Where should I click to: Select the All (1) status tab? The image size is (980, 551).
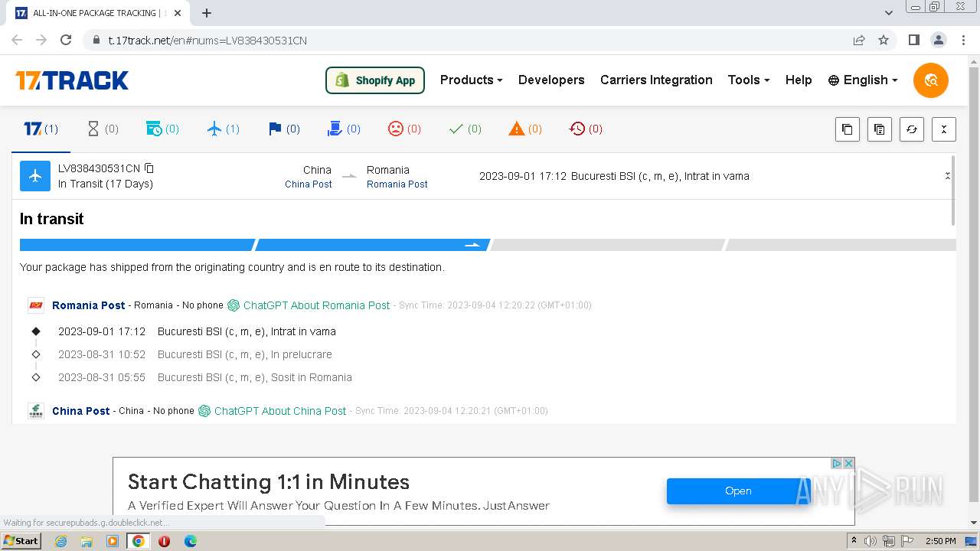[41, 129]
